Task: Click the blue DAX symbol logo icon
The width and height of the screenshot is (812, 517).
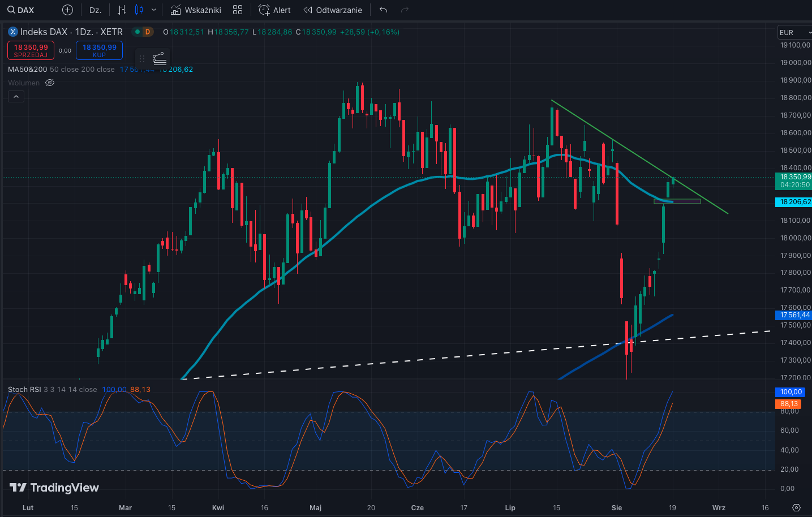Action: pos(13,32)
